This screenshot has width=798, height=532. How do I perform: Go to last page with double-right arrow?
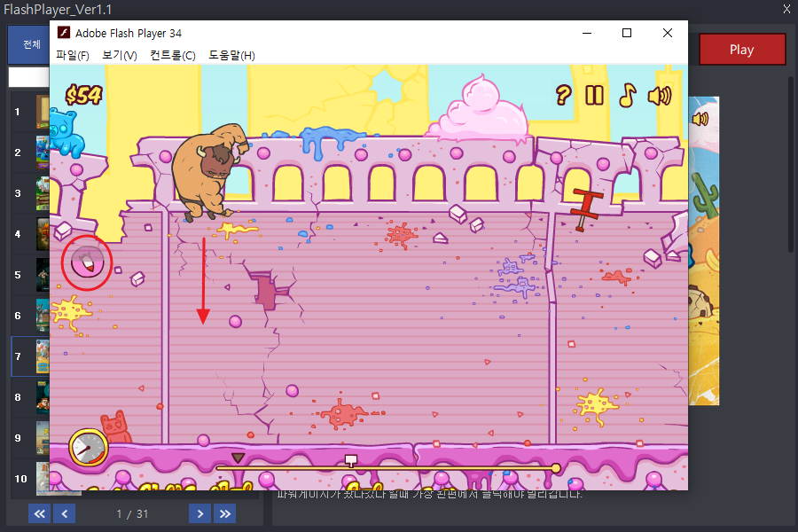coord(225,513)
